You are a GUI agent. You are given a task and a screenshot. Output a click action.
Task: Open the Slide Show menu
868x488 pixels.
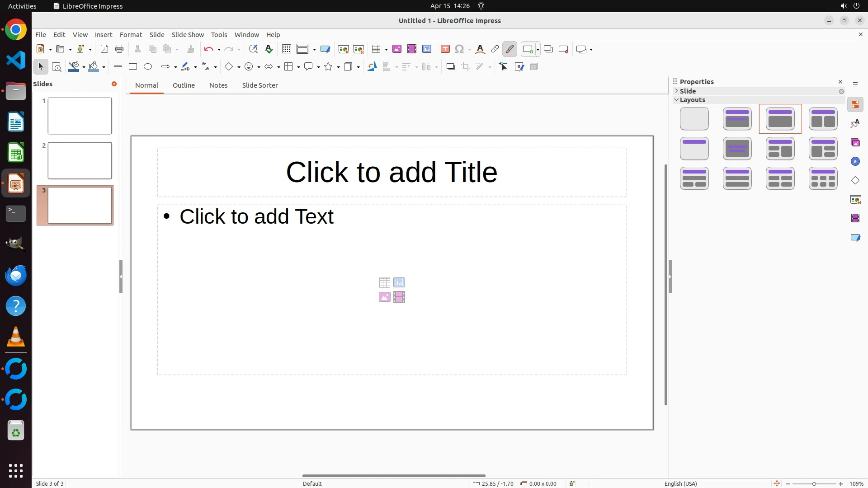(188, 35)
